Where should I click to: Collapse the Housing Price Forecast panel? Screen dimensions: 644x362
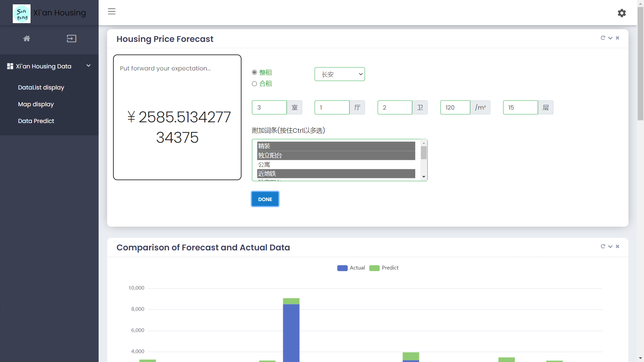(x=610, y=38)
